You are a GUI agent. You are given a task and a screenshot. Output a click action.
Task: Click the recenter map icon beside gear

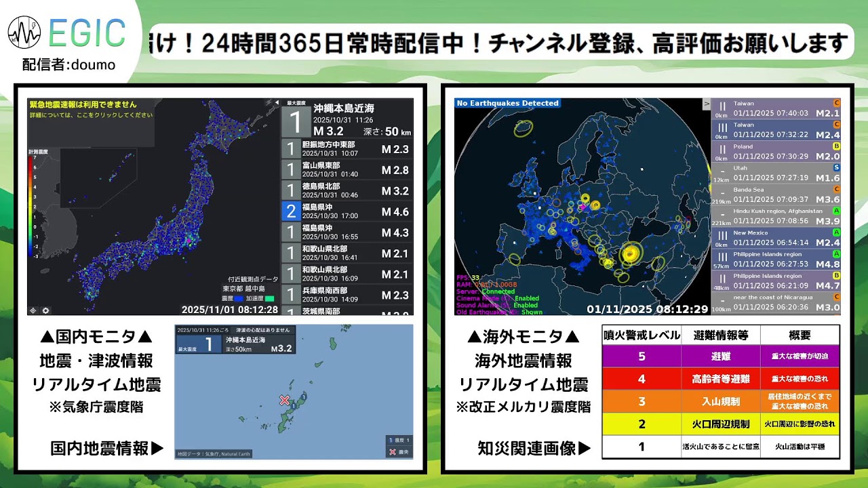(33, 310)
